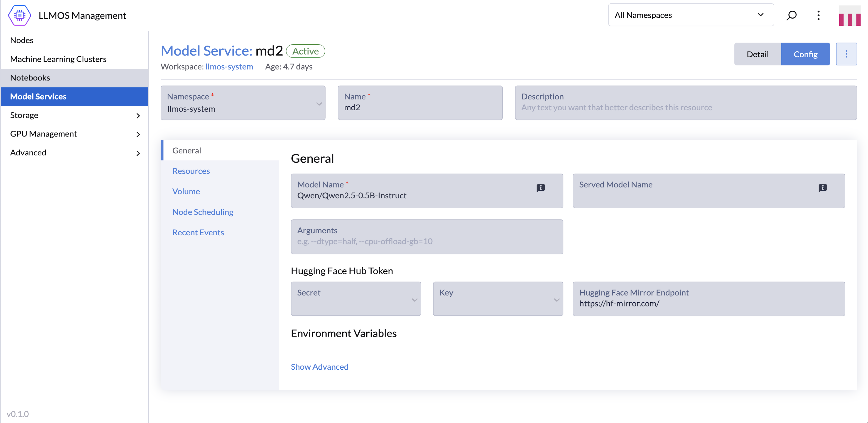Switch to the Detail view button
This screenshot has height=423, width=868.
coord(757,54)
